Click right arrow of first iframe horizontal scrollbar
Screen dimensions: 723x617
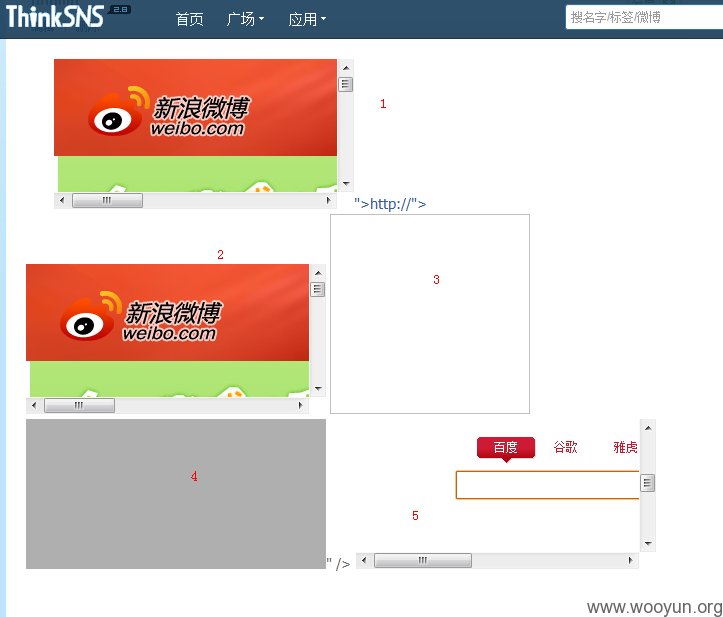(328, 201)
